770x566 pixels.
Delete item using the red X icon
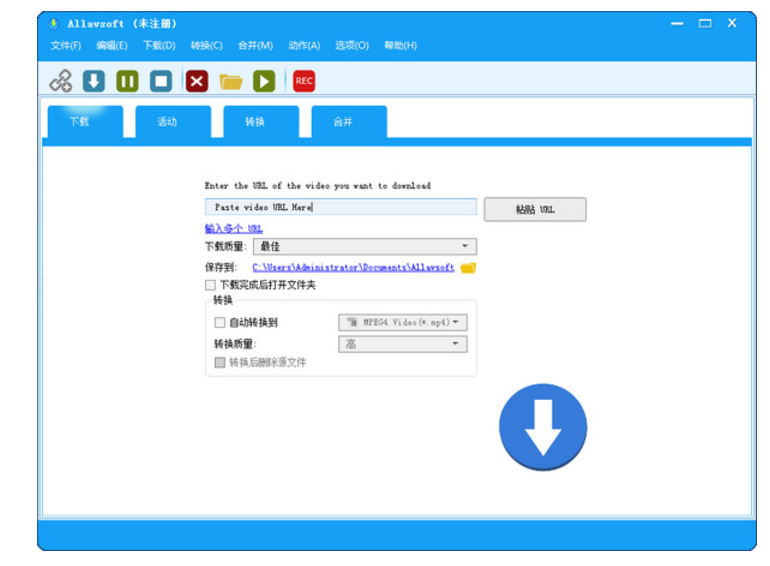pos(197,81)
